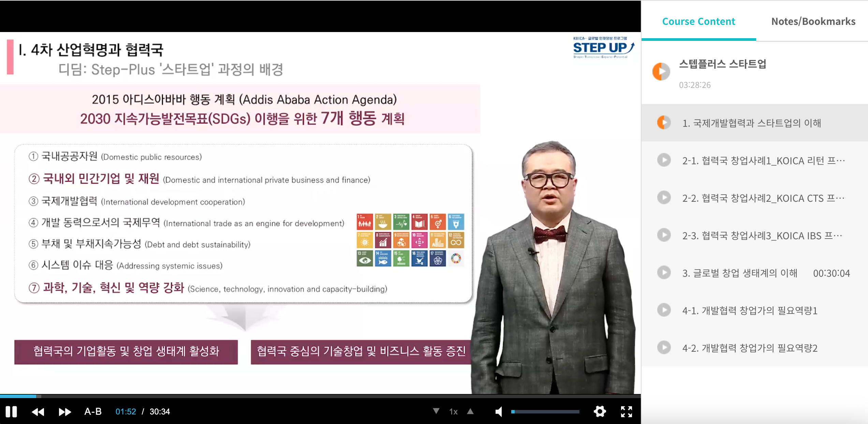
Task: Open player settings gear
Action: 600,411
